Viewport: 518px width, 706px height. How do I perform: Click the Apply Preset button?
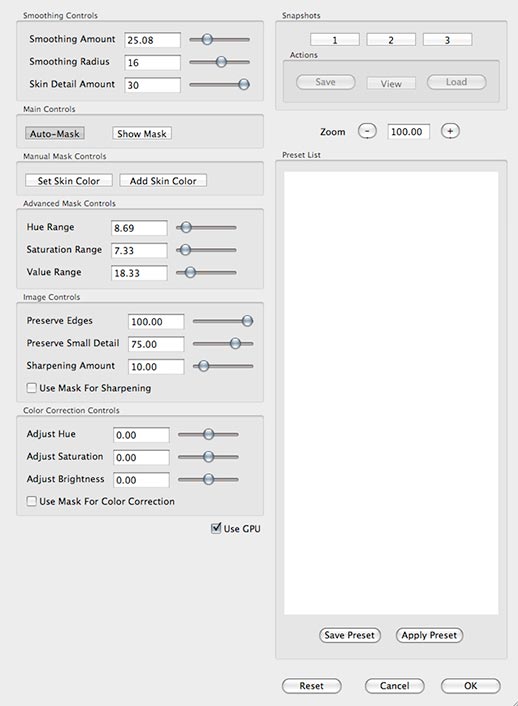tap(429, 635)
